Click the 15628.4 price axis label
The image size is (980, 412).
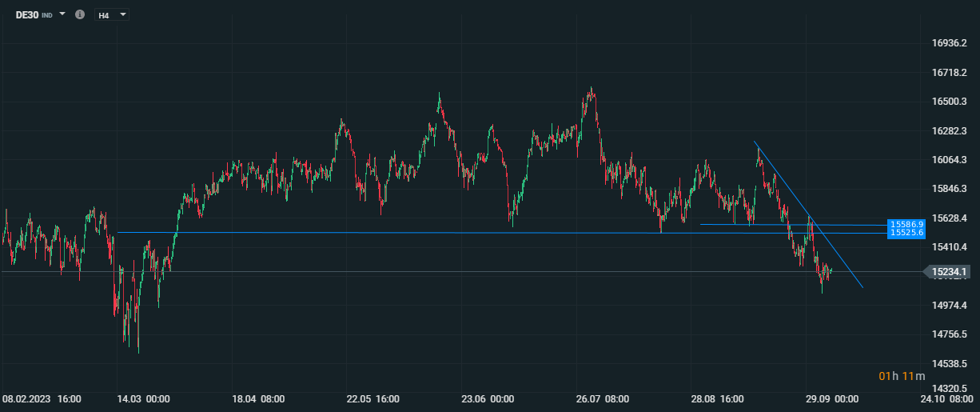949,218
